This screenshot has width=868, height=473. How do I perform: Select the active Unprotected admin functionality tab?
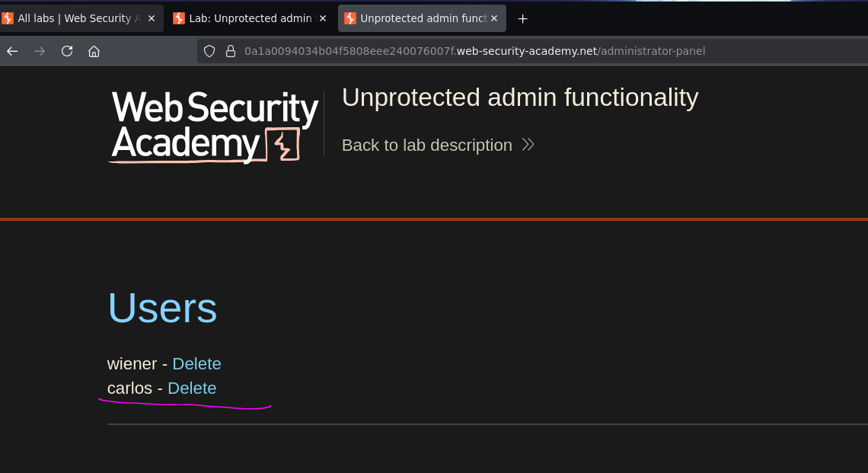pos(423,18)
